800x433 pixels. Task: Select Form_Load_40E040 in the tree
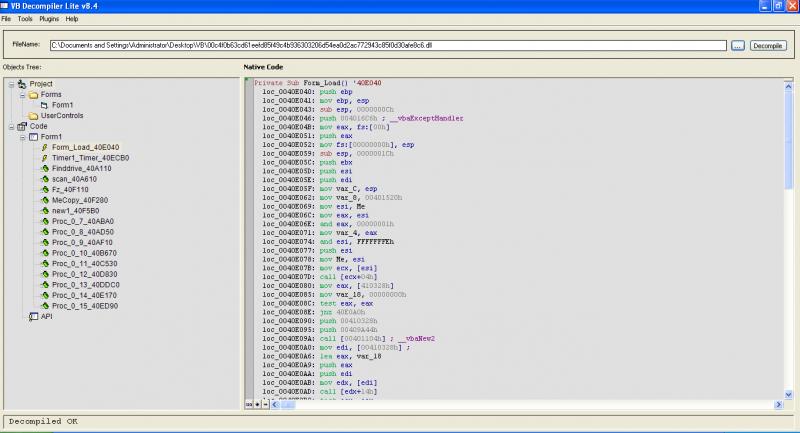(85, 147)
